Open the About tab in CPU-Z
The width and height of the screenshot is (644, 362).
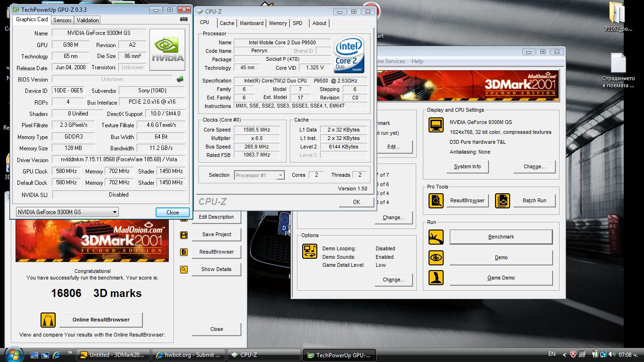coord(319,23)
